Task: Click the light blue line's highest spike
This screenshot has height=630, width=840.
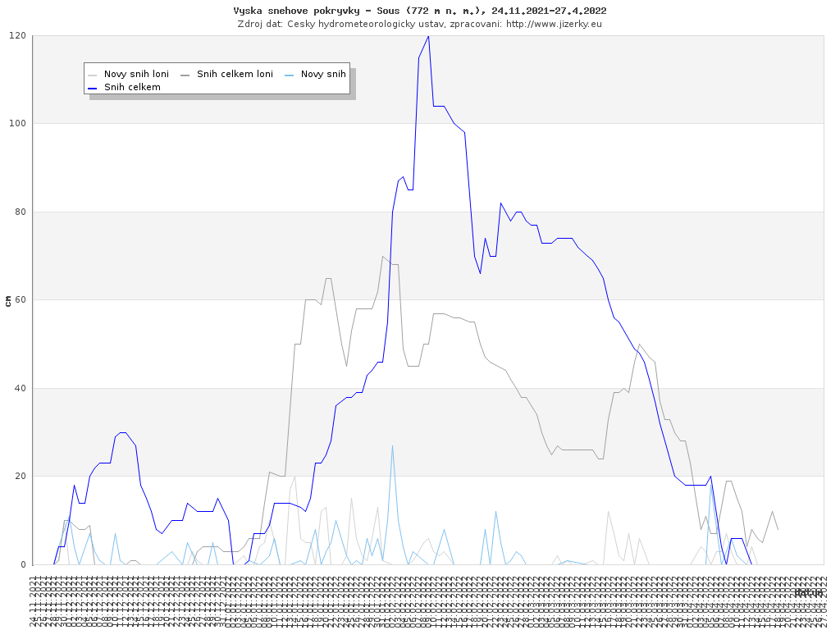Action: pyautogui.click(x=392, y=446)
